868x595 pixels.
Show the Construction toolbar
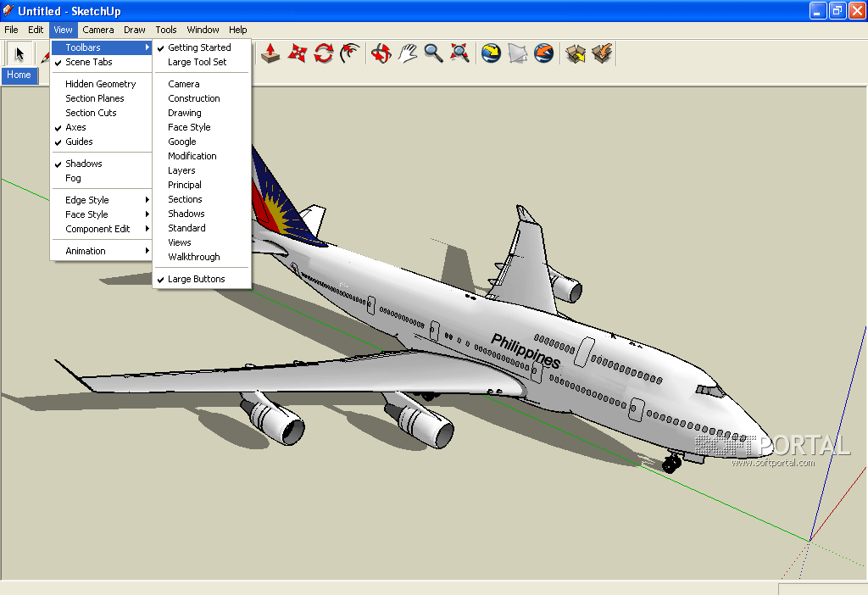202,98
